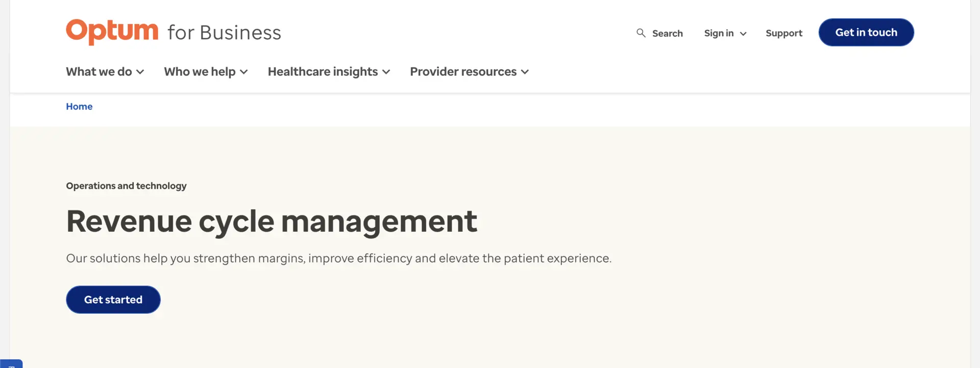Click the chevron next to Who we help
The image size is (980, 368).
pos(244,72)
